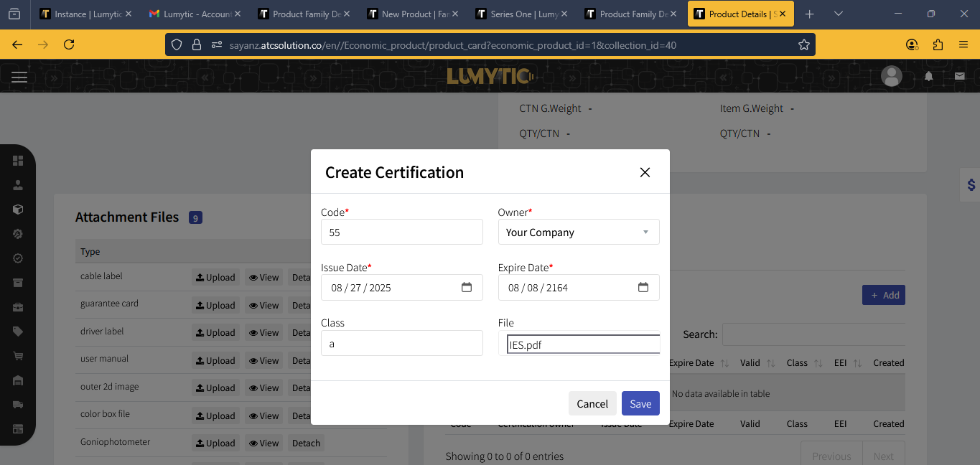Close the Create Certification dialog
The height and width of the screenshot is (465, 980).
tap(645, 172)
